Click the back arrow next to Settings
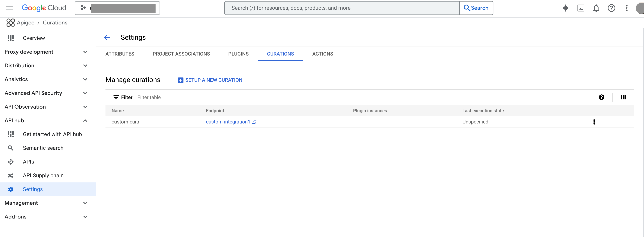This screenshot has width=644, height=237. (107, 37)
